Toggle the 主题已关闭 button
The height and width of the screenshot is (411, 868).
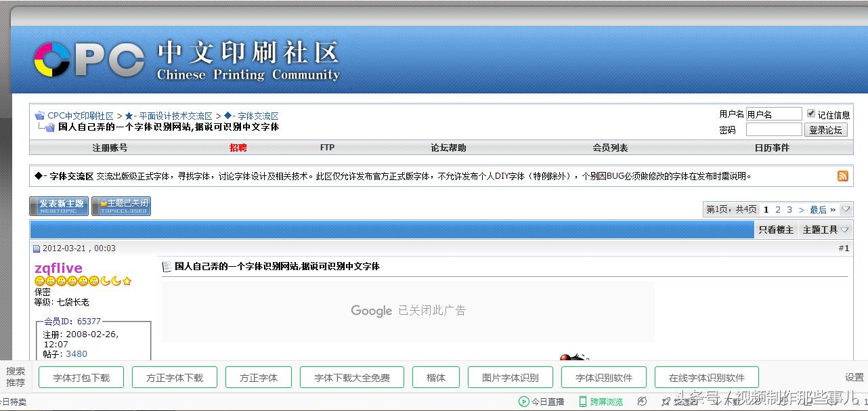pos(122,205)
